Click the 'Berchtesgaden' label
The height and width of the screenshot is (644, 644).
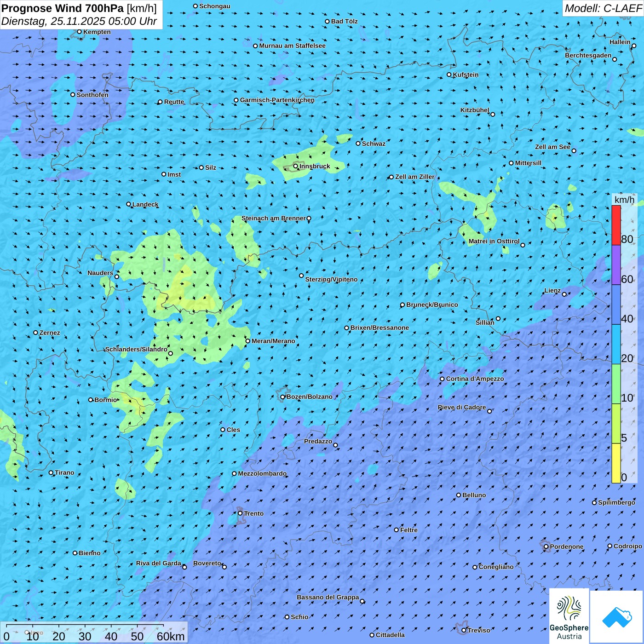(x=588, y=55)
